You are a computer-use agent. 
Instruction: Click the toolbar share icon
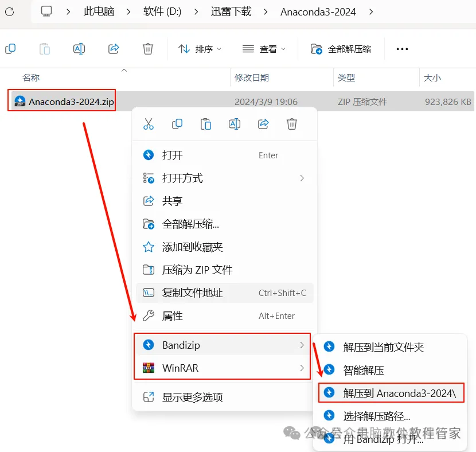coord(114,49)
